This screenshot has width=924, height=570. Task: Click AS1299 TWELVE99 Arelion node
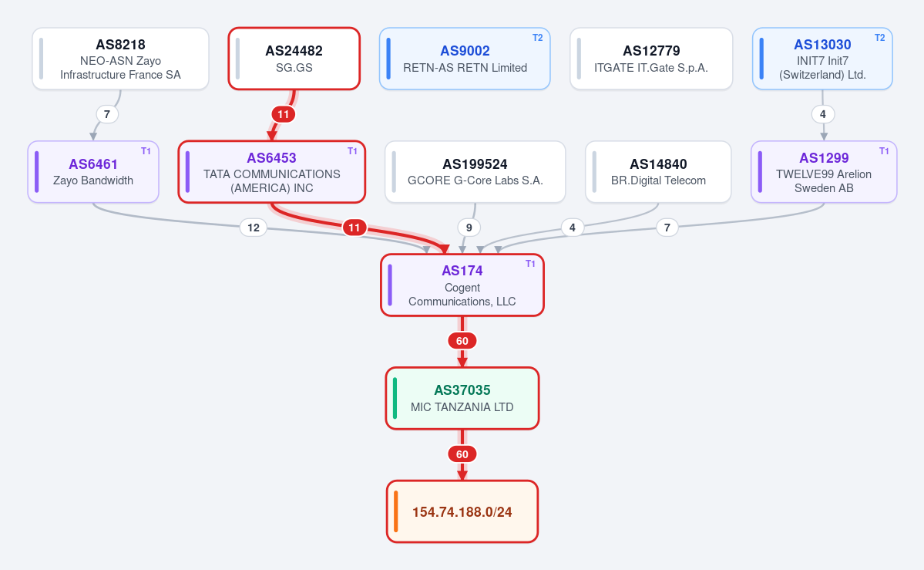pos(824,172)
